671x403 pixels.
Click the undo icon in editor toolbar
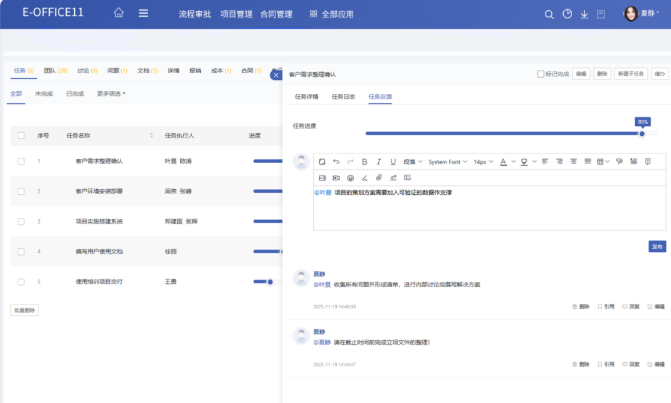tap(335, 161)
